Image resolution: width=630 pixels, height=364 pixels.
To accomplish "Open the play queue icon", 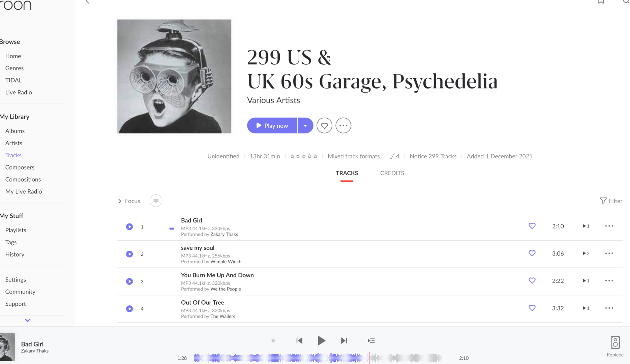I will tap(371, 341).
